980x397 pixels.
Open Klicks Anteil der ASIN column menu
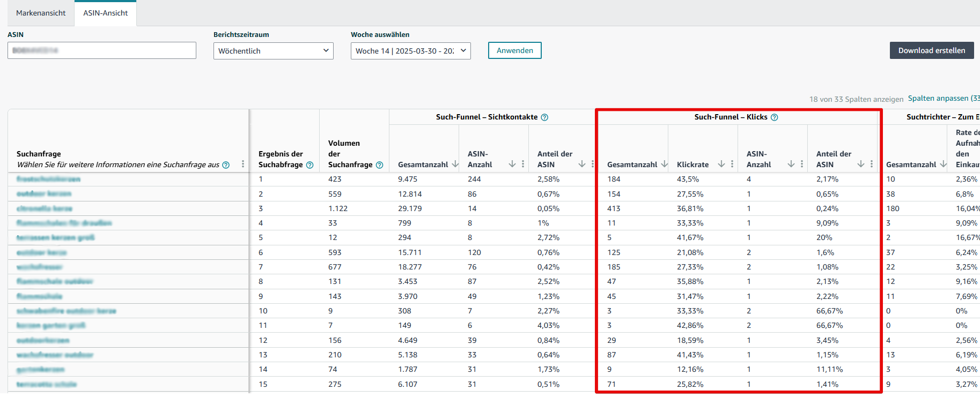pos(872,164)
